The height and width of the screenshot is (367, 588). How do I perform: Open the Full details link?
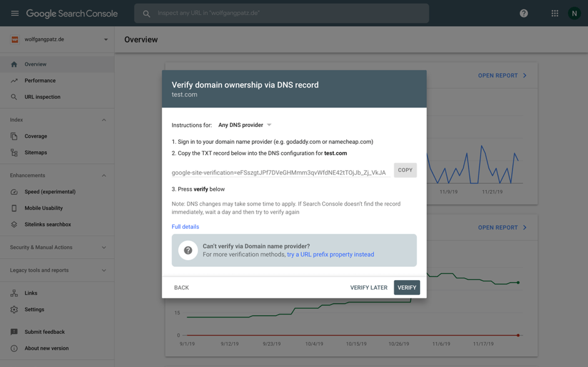click(185, 227)
